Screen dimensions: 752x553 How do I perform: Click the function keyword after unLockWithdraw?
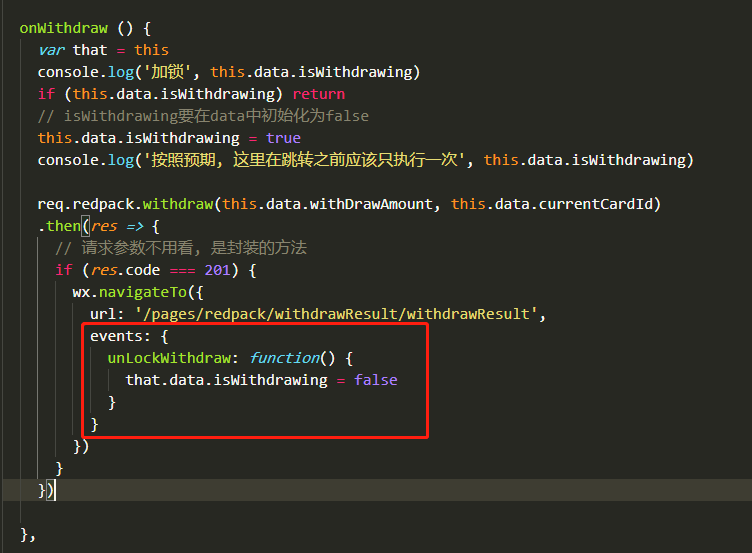click(285, 358)
